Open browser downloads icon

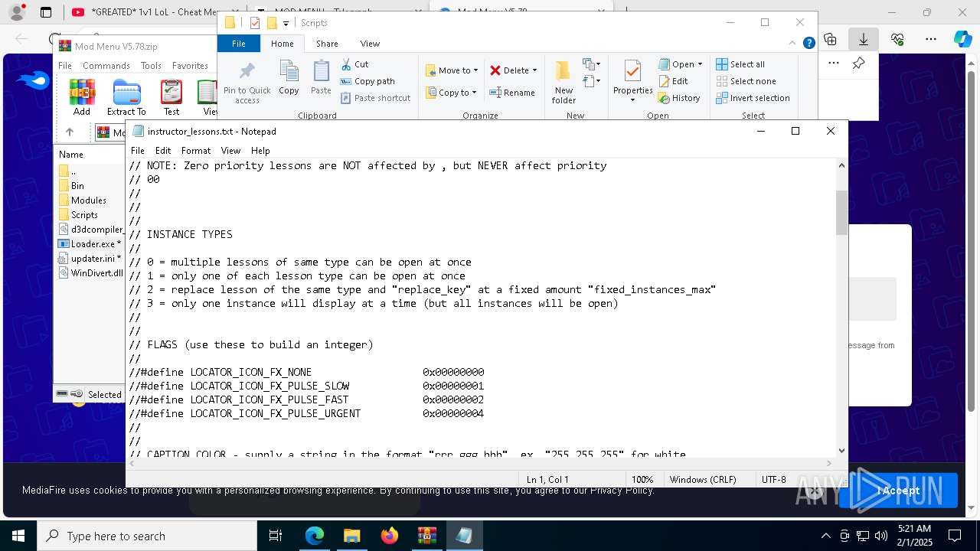tap(864, 39)
